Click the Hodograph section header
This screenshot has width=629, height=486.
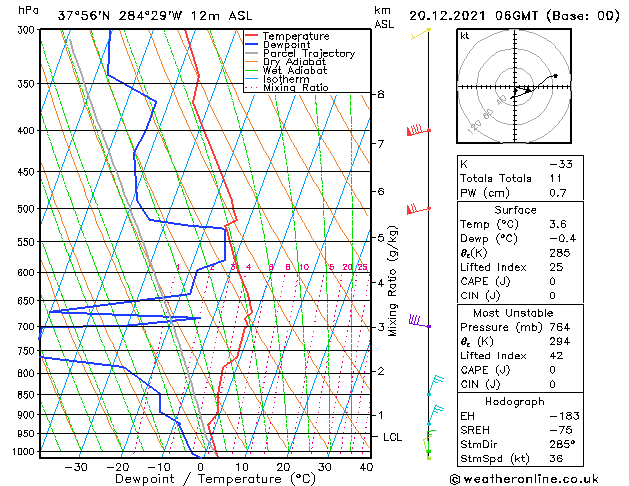(515, 402)
